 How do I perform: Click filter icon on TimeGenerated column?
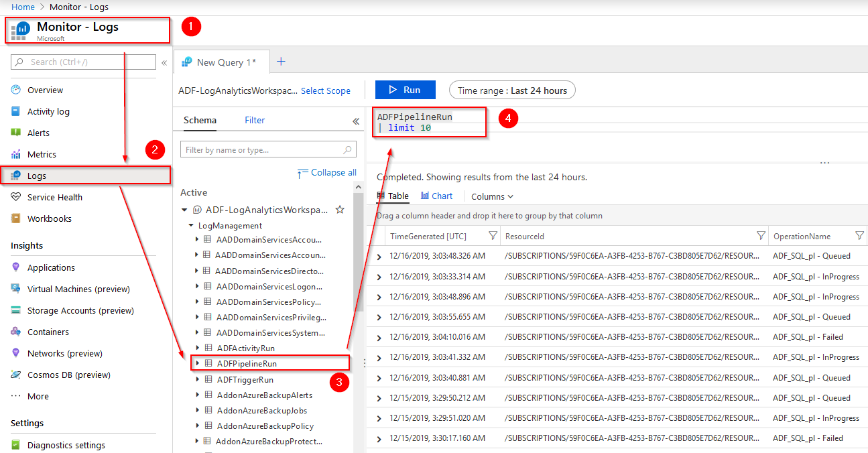(493, 236)
